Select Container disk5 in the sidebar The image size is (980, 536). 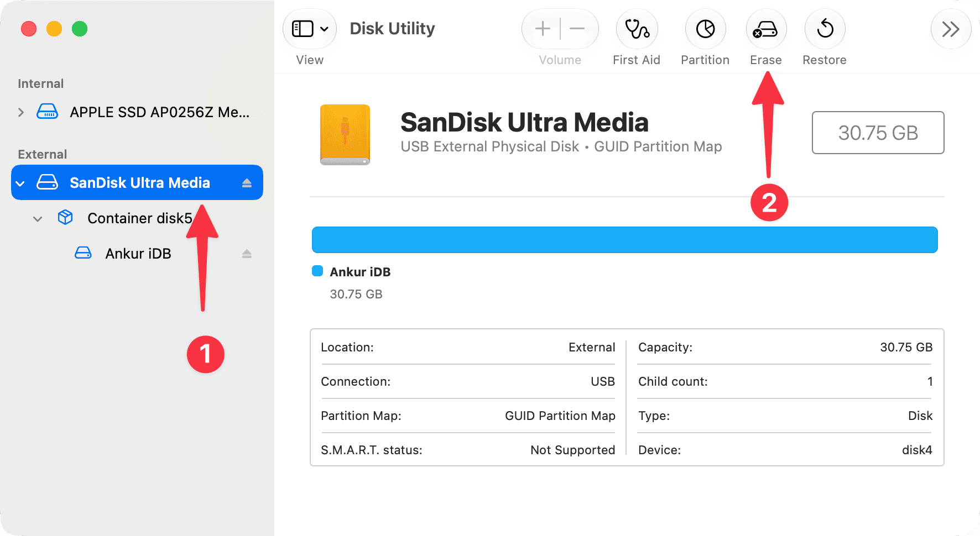(x=137, y=218)
